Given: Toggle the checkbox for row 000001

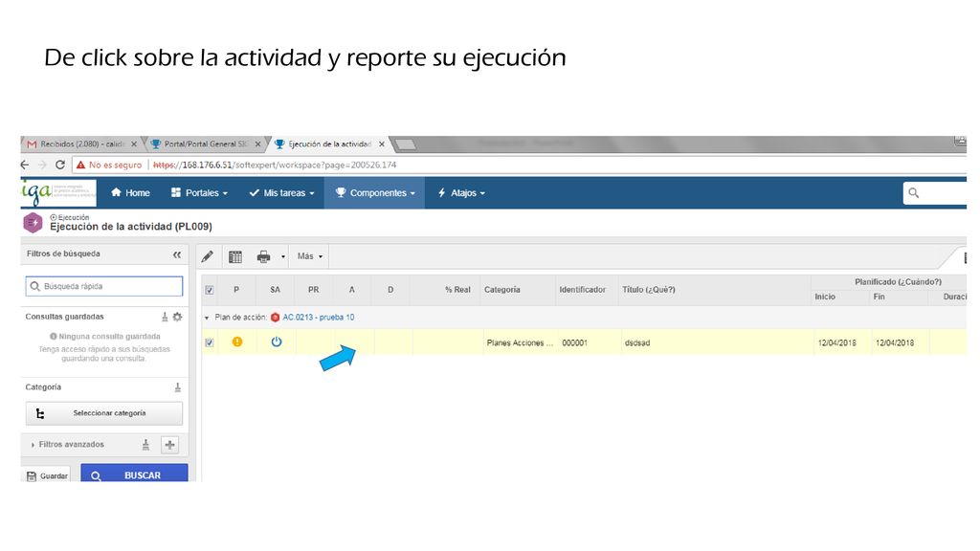Looking at the screenshot, I should [x=210, y=342].
